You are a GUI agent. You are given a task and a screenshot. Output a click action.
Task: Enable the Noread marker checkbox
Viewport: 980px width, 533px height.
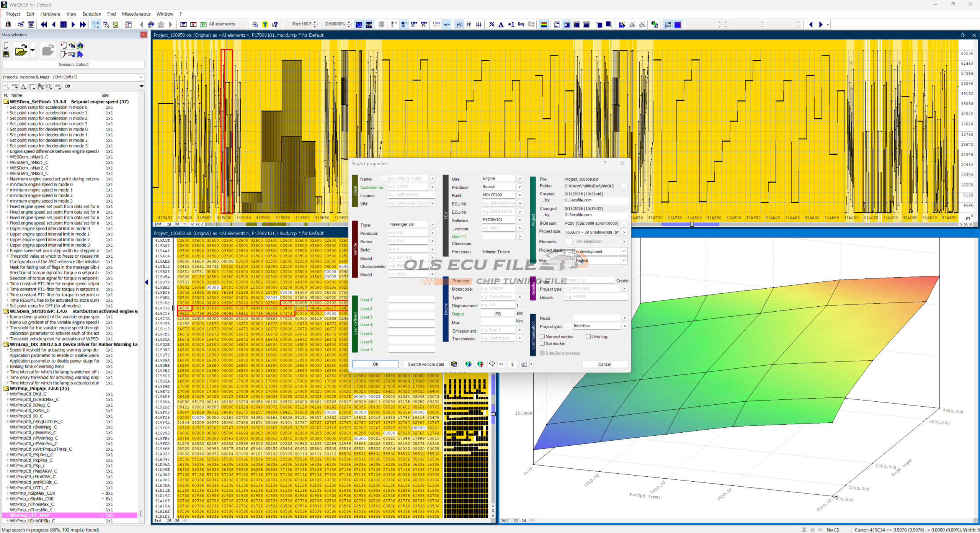[542, 337]
